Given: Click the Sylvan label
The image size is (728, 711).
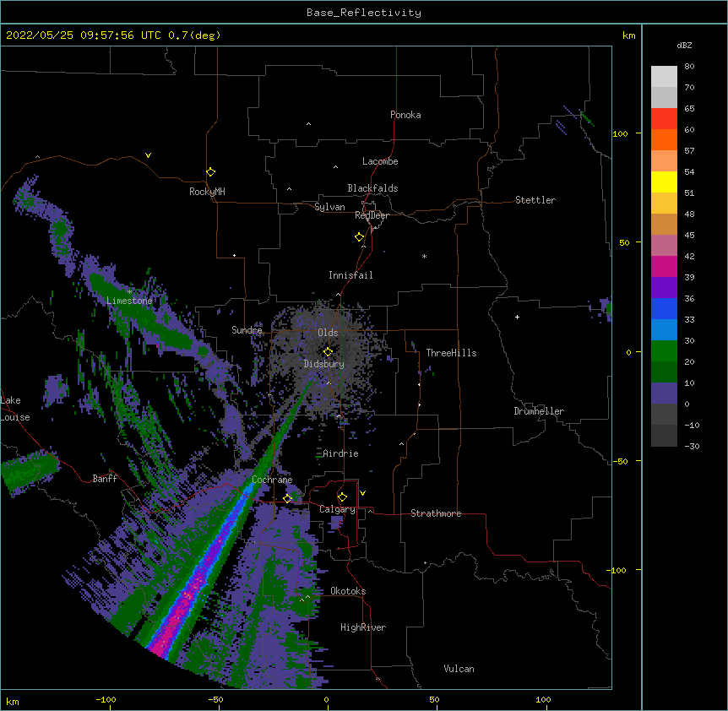Looking at the screenshot, I should click(329, 207).
